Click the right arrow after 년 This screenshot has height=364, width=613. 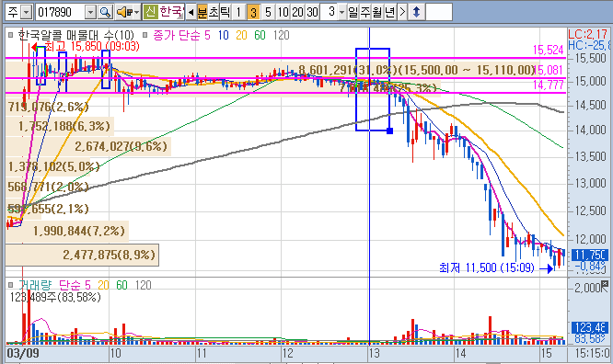point(402,12)
